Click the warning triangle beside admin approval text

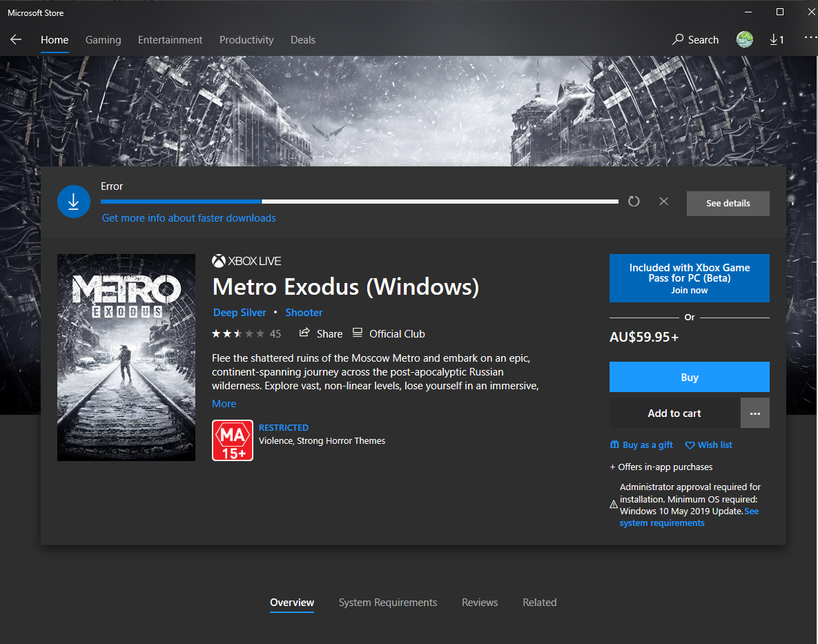614,505
